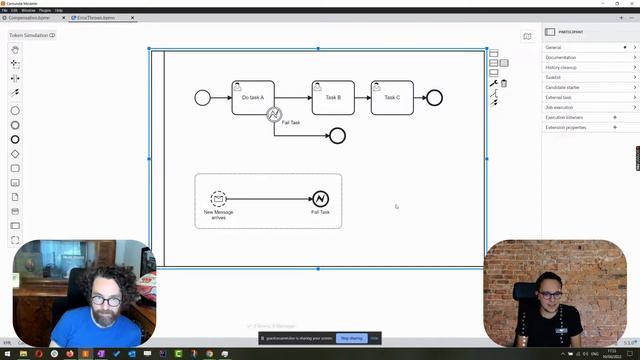The height and width of the screenshot is (360, 640).
Task: Expand the Documentation section
Action: click(x=591, y=58)
